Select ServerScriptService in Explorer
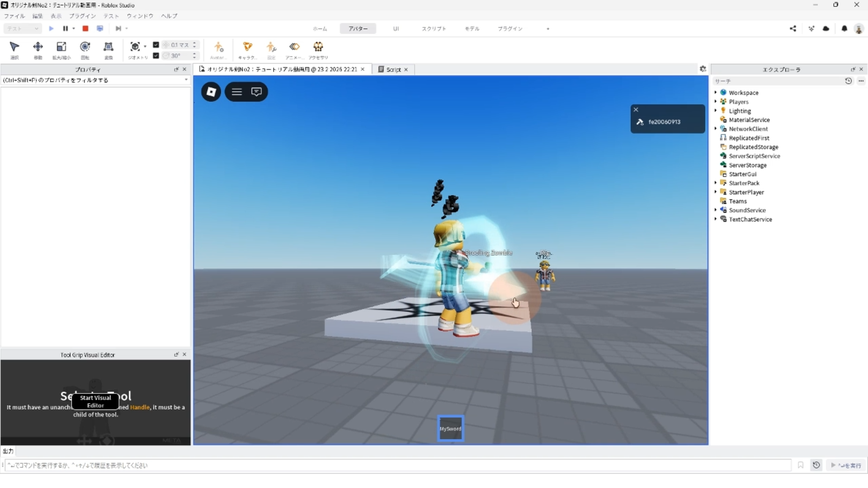868x488 pixels. tap(754, 156)
